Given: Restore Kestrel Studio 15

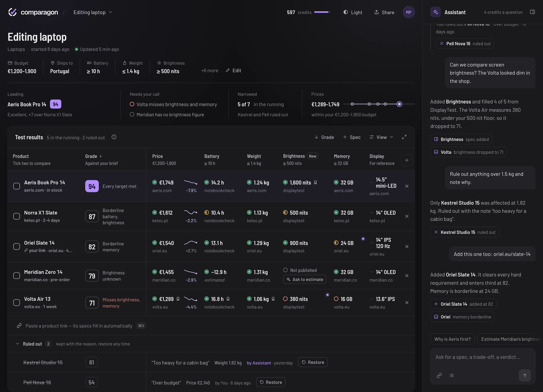Looking at the screenshot, I should (x=313, y=362).
